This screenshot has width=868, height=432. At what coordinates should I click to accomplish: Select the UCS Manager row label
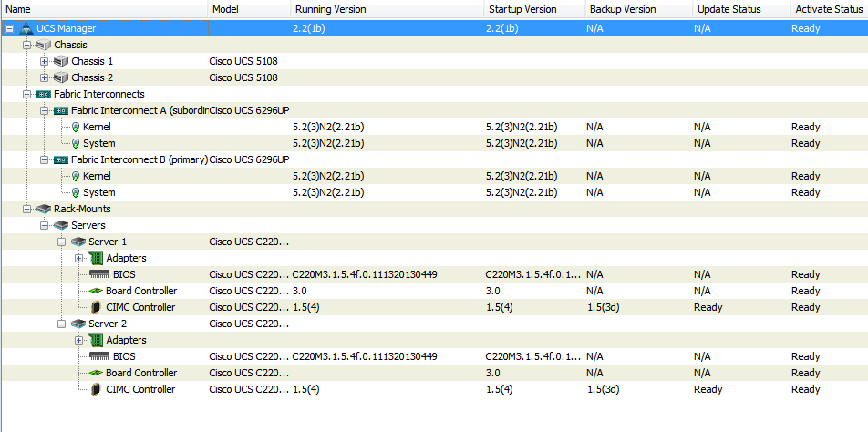click(66, 29)
